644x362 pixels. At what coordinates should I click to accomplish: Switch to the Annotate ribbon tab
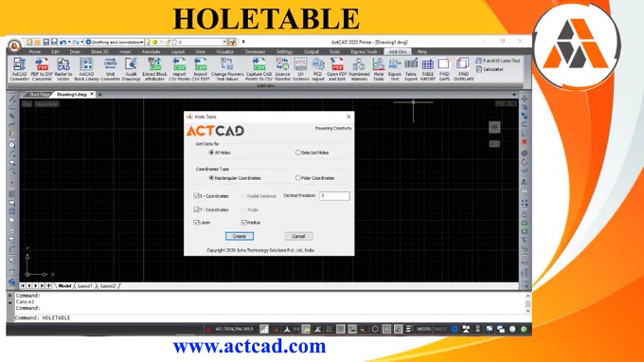point(151,52)
